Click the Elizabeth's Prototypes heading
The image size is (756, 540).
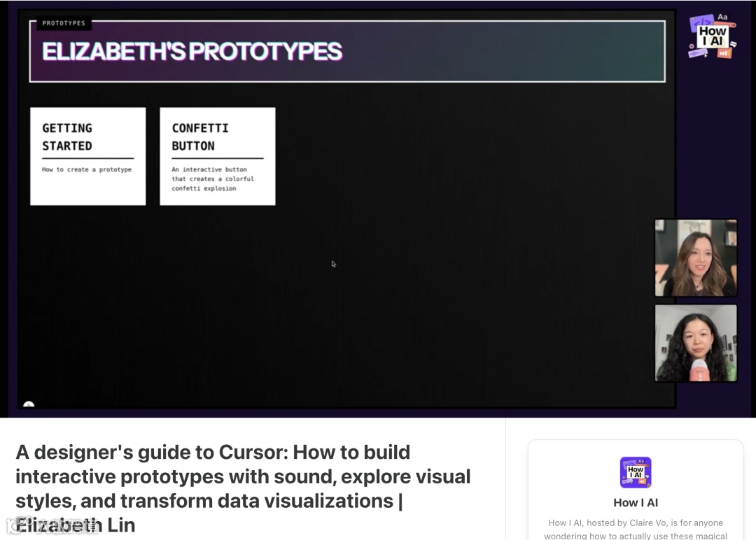coord(192,52)
